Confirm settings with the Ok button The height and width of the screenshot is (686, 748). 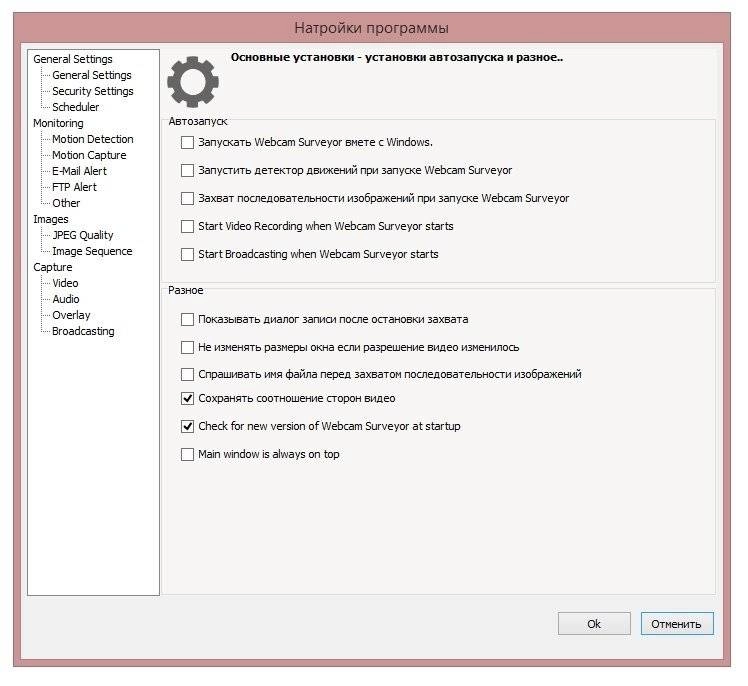[594, 624]
